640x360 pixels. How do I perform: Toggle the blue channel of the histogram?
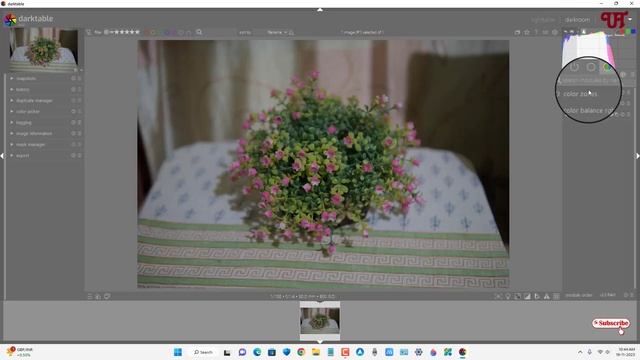pos(633,31)
